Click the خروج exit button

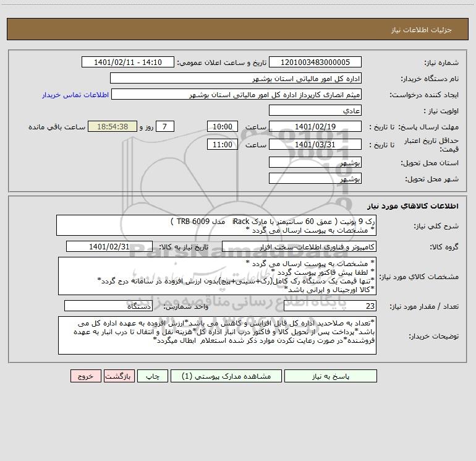click(85, 376)
